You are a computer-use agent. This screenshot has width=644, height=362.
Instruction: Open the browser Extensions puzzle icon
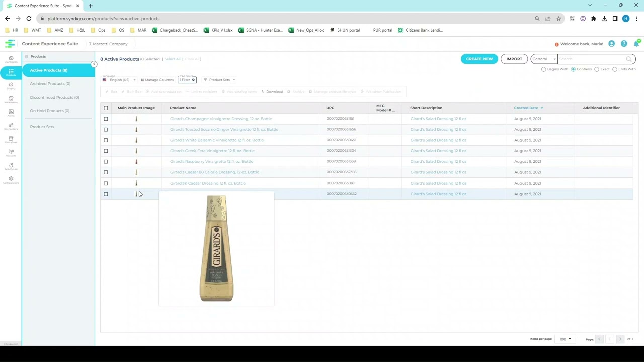[594, 19]
